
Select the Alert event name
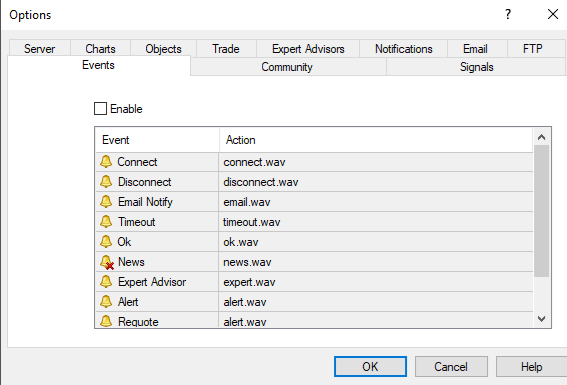point(128,302)
